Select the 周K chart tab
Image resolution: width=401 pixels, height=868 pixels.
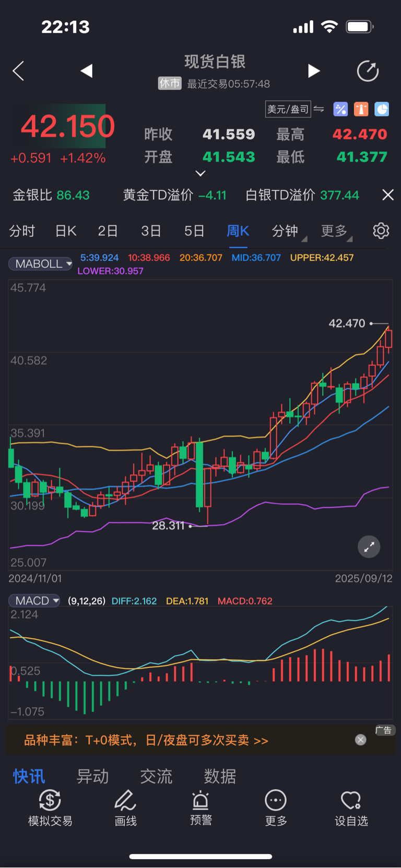click(238, 231)
